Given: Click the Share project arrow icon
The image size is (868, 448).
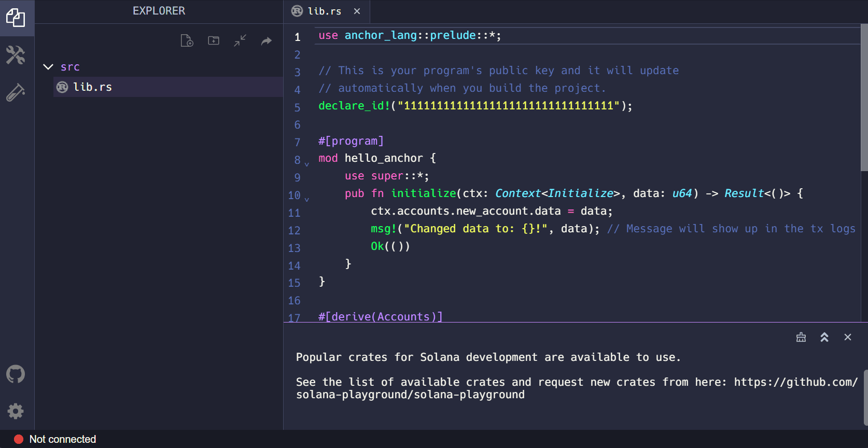Looking at the screenshot, I should pos(267,41).
